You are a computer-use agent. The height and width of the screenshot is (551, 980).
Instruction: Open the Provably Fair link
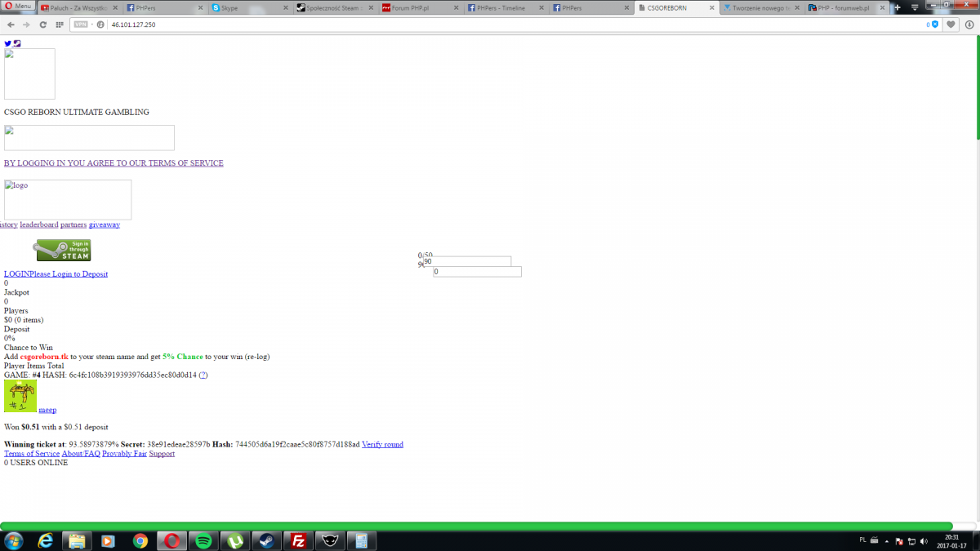(x=124, y=454)
